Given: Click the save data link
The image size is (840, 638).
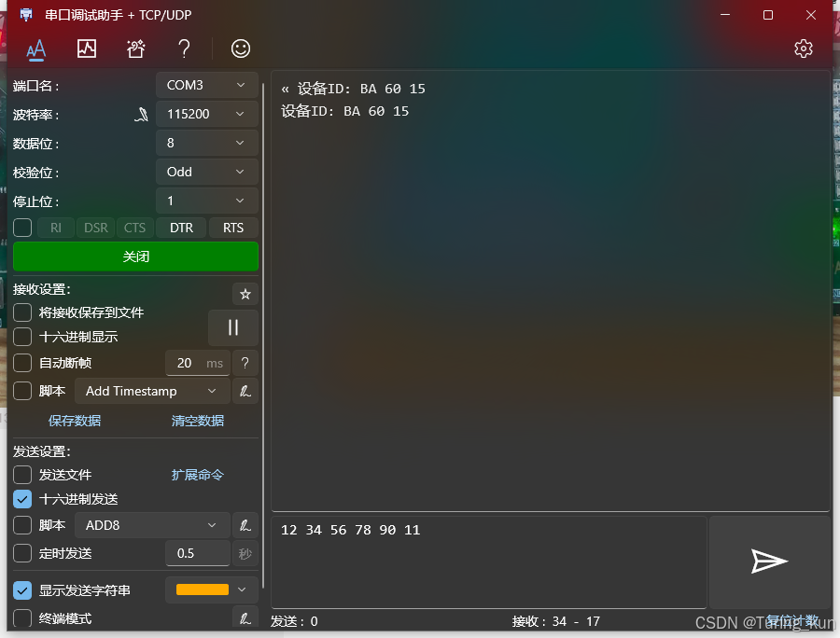Looking at the screenshot, I should tap(75, 421).
